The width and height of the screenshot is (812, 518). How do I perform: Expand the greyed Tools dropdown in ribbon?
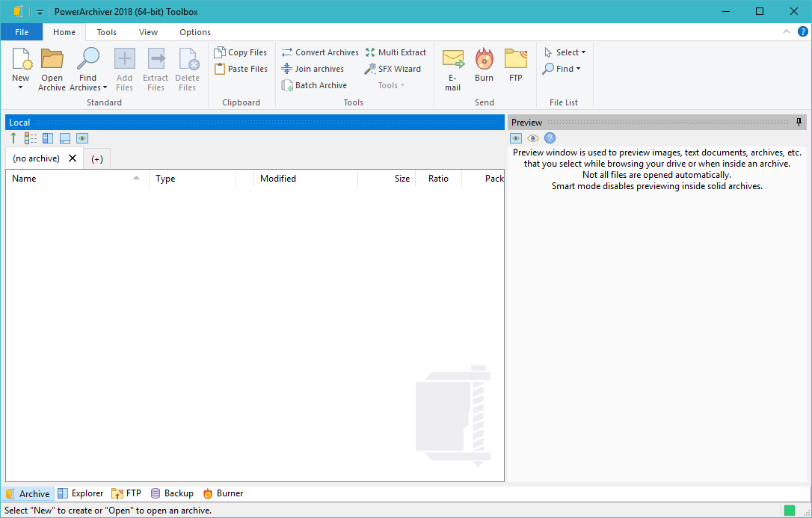tap(391, 85)
